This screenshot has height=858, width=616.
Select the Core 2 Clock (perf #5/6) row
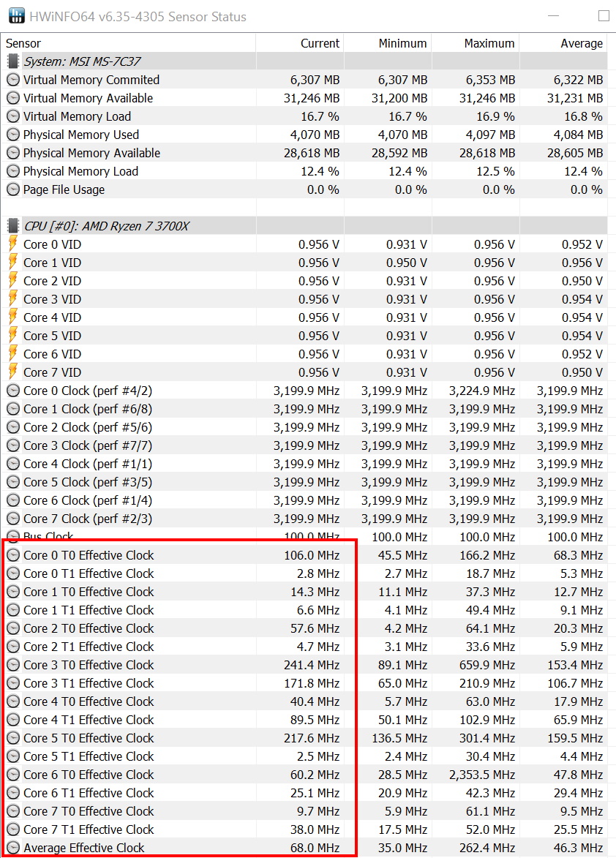(x=304, y=427)
